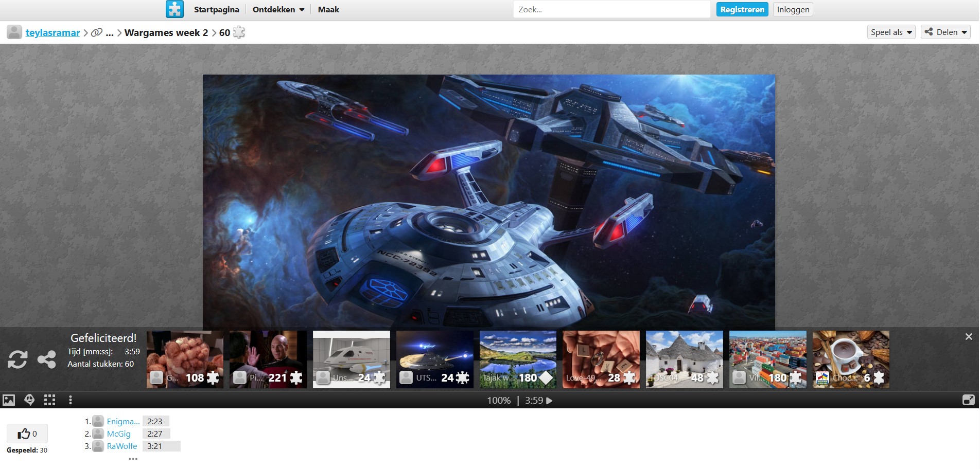Open the Delen share dropdown

pyautogui.click(x=946, y=32)
